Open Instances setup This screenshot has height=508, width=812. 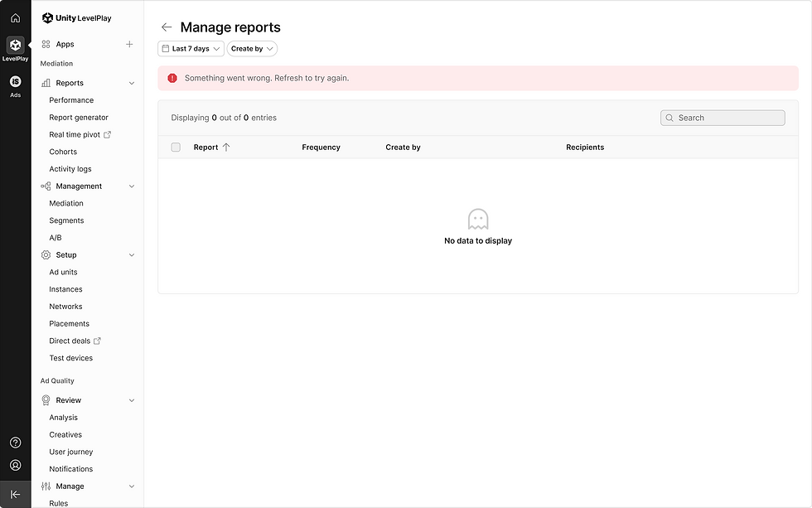[x=65, y=289]
